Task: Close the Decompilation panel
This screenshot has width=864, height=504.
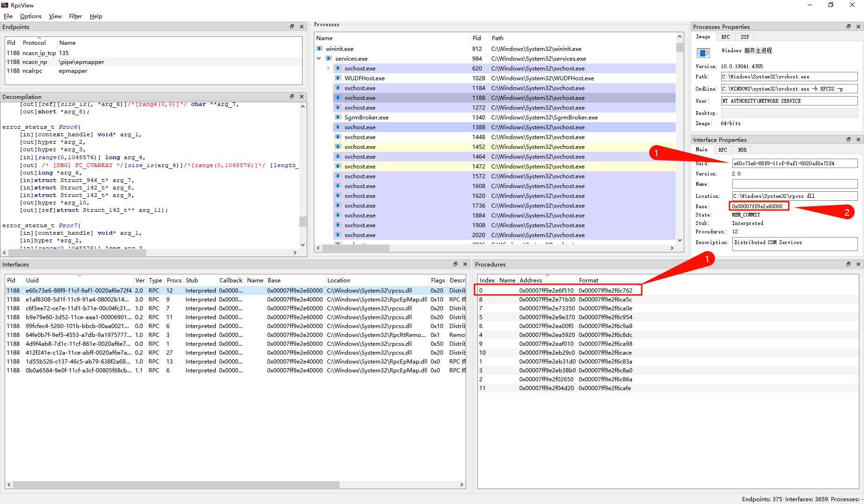Action: pos(302,97)
